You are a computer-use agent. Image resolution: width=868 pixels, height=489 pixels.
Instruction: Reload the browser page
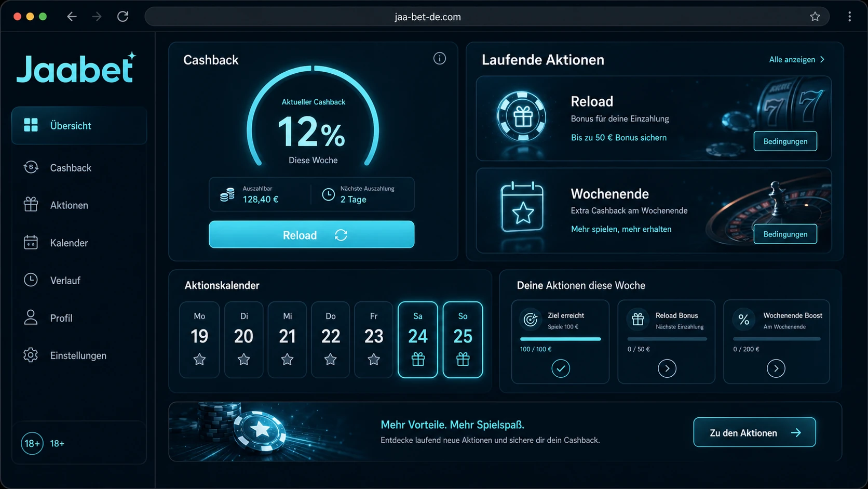[x=123, y=17]
